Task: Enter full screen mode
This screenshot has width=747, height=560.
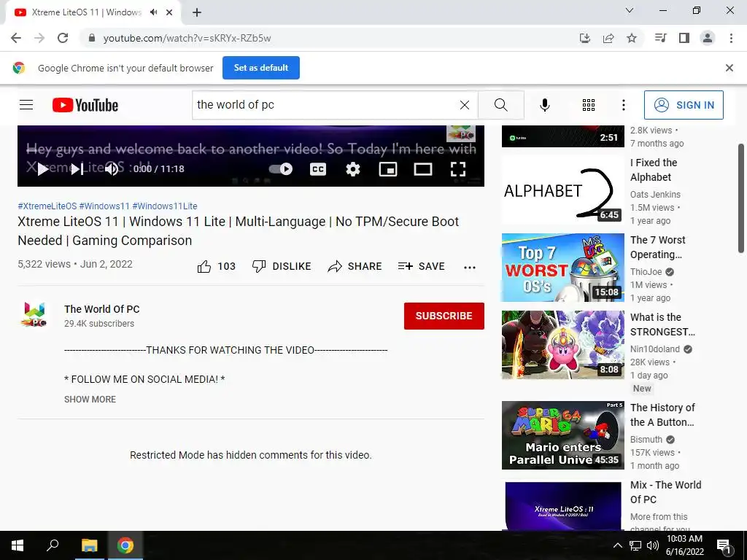Action: (x=458, y=169)
